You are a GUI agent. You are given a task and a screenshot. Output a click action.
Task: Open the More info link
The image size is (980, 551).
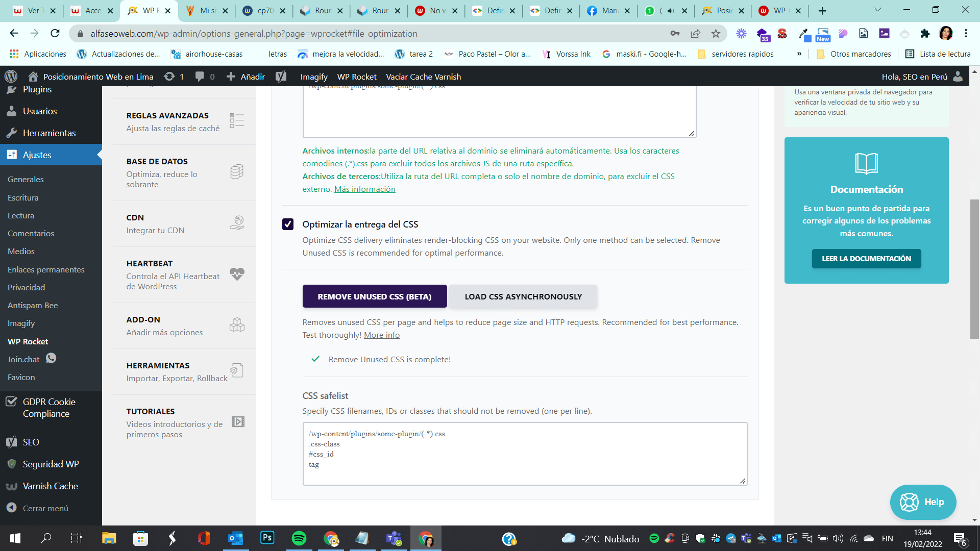[x=381, y=335]
